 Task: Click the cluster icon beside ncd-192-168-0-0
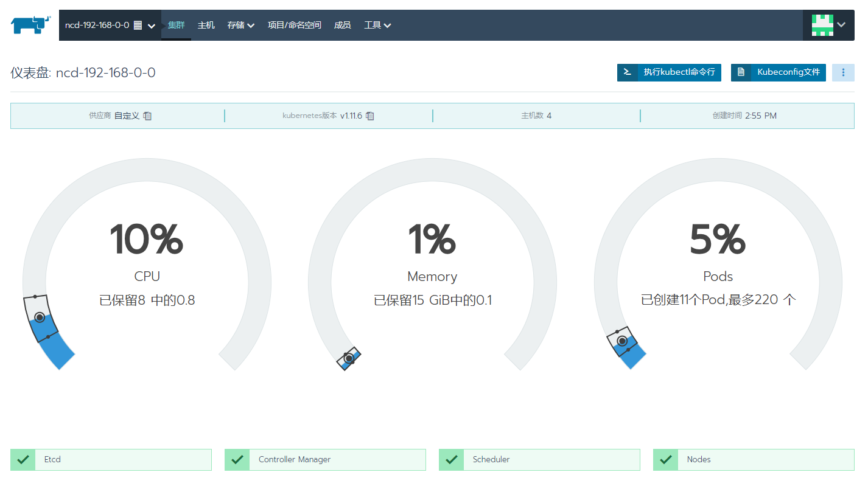click(138, 25)
